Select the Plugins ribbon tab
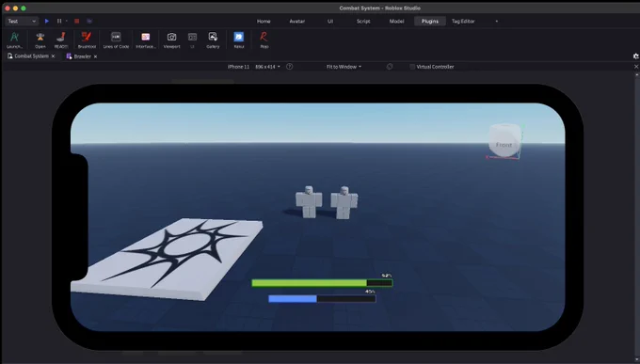This screenshot has width=640, height=364. (430, 22)
